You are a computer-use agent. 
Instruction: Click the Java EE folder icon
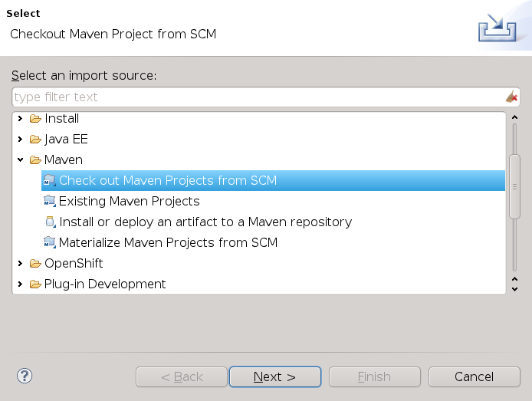(35, 140)
